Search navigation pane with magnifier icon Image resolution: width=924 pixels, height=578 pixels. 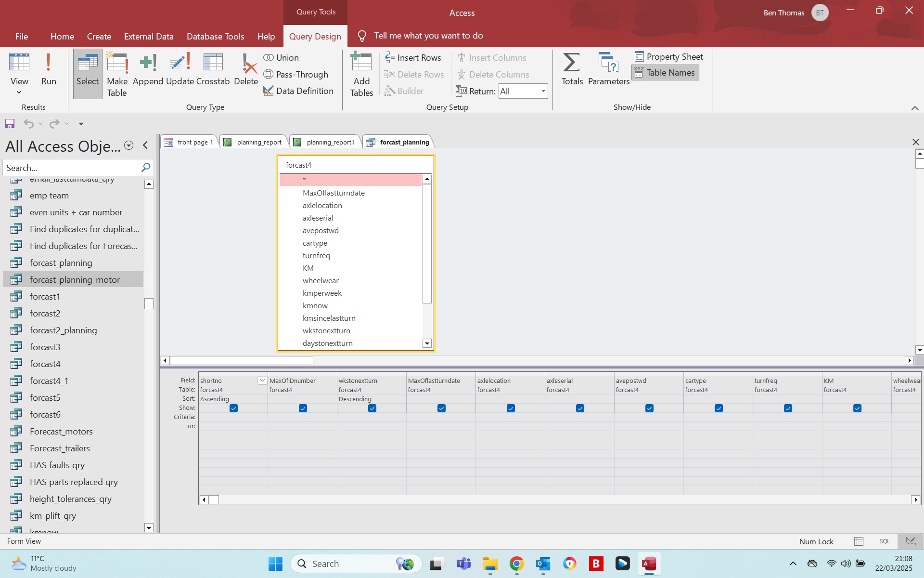pos(146,168)
